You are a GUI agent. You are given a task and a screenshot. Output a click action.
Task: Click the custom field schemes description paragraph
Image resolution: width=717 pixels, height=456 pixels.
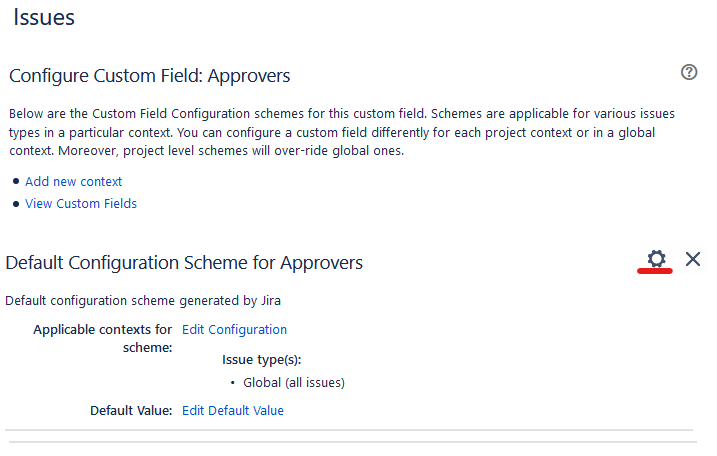(x=342, y=132)
